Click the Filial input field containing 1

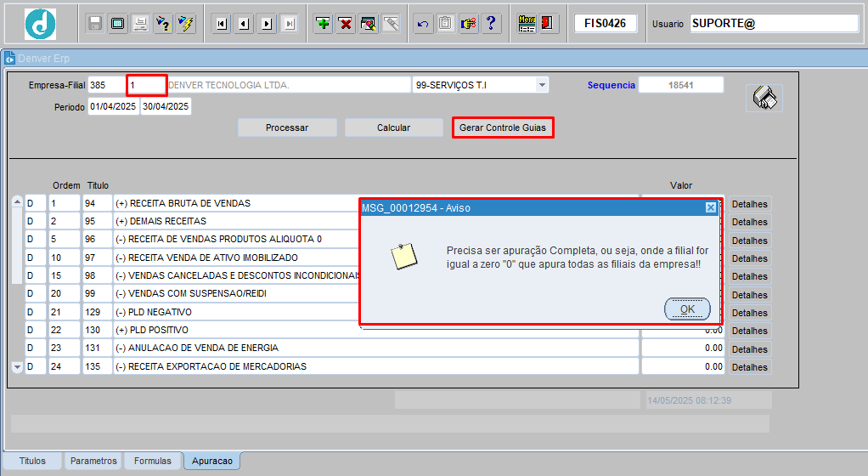tap(146, 85)
